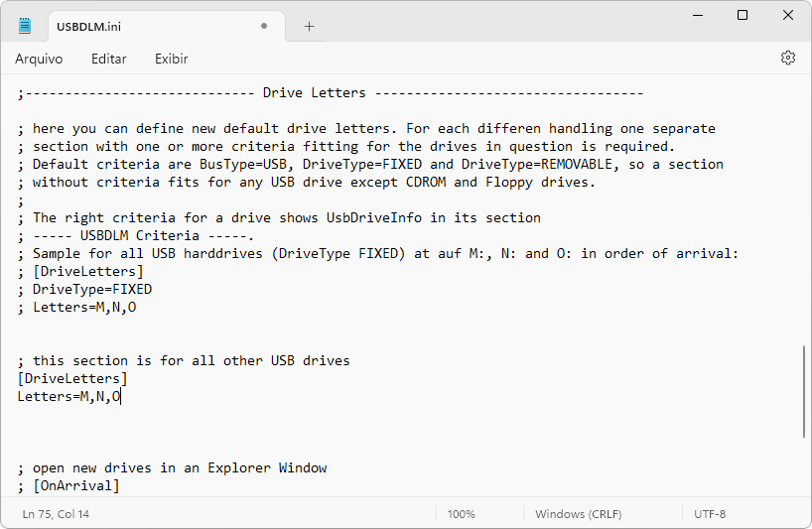Select the USBDLM.ini tab
Viewport: 812px width, 529px height.
[x=167, y=27]
